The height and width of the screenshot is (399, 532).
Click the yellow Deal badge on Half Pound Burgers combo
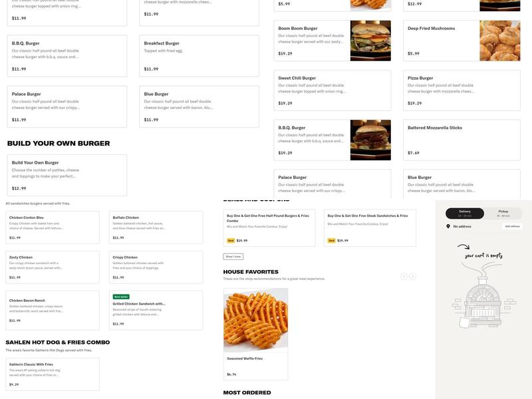click(x=231, y=241)
